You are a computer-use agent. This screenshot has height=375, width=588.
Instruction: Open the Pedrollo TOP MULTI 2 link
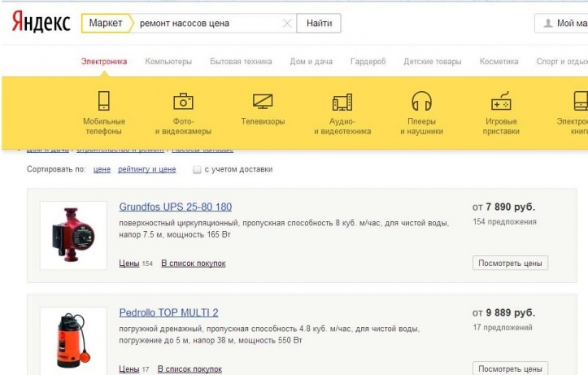click(x=168, y=312)
